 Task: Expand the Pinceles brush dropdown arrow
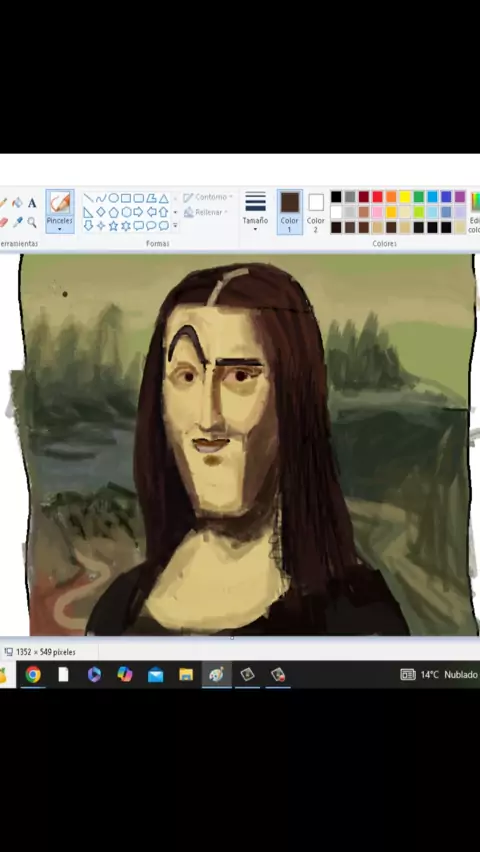click(60, 229)
